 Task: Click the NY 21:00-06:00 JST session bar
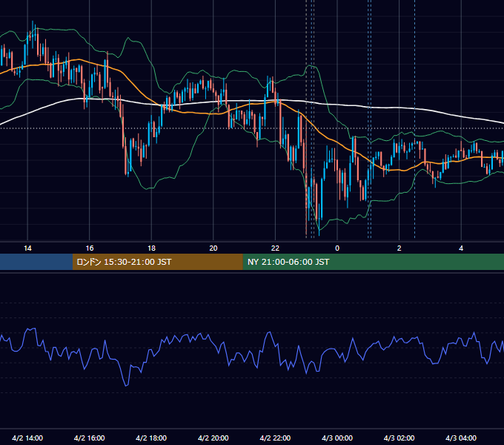(373, 262)
